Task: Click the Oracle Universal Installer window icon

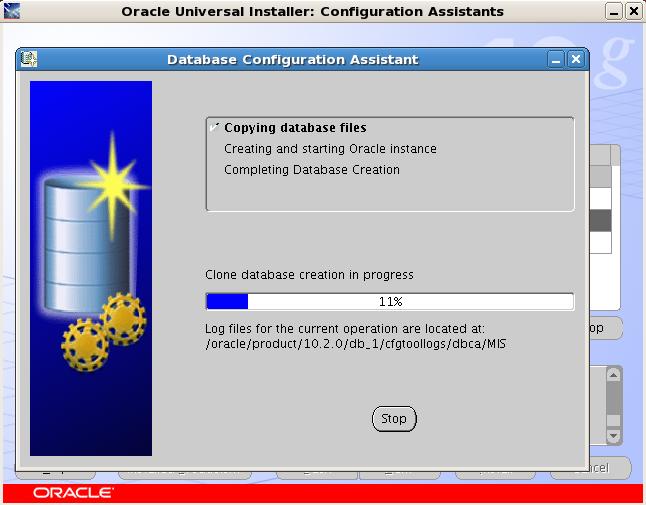Action: tap(11, 11)
